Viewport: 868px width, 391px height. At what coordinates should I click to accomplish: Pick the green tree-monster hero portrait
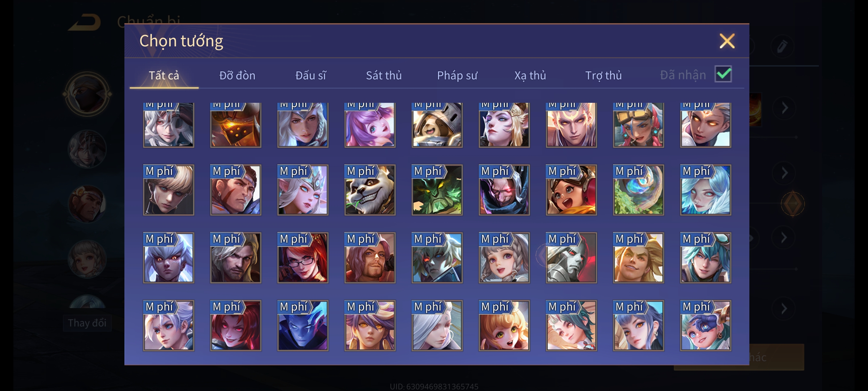(x=437, y=190)
